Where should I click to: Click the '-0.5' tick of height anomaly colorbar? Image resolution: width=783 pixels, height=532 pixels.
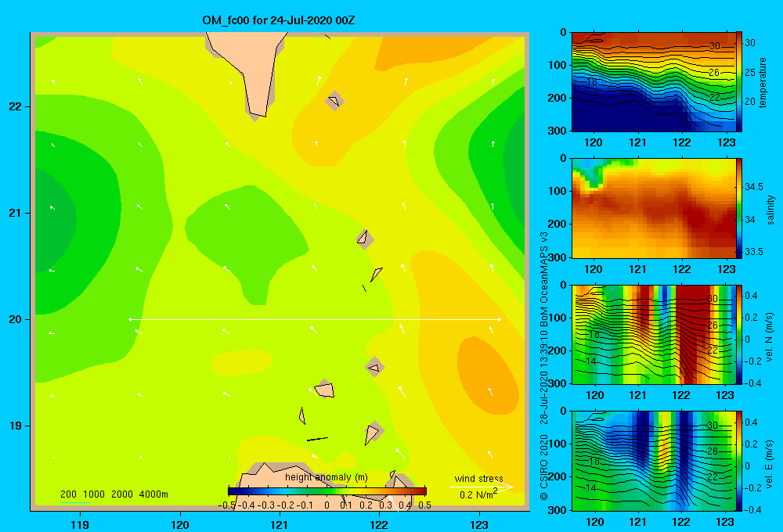click(x=227, y=505)
